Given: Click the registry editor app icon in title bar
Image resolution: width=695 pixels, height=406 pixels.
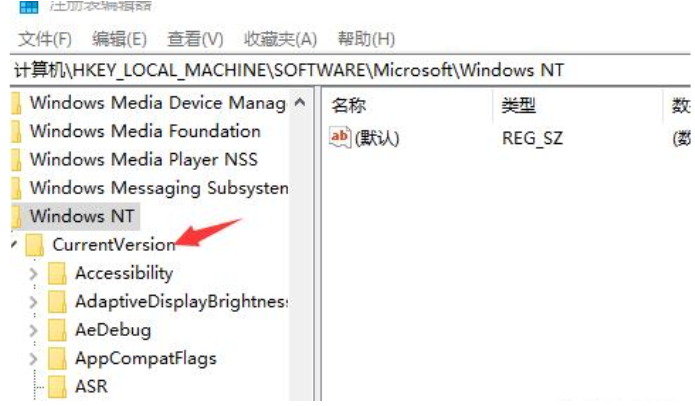Looking at the screenshot, I should point(29,5).
